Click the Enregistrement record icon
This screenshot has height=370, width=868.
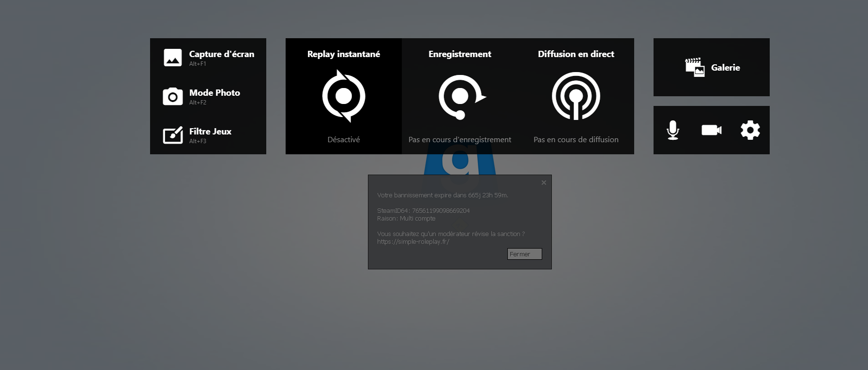tap(461, 97)
